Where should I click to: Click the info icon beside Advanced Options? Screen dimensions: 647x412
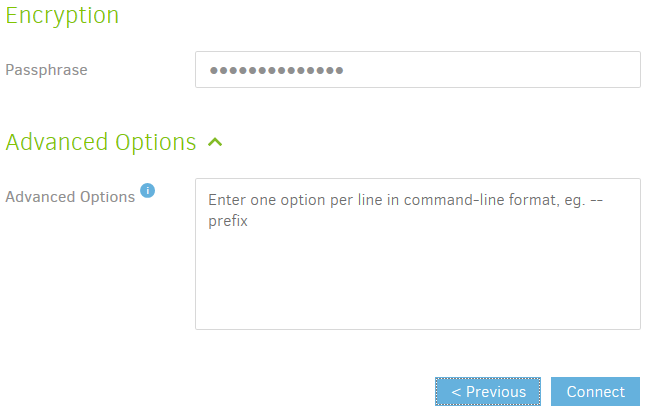[x=147, y=190]
